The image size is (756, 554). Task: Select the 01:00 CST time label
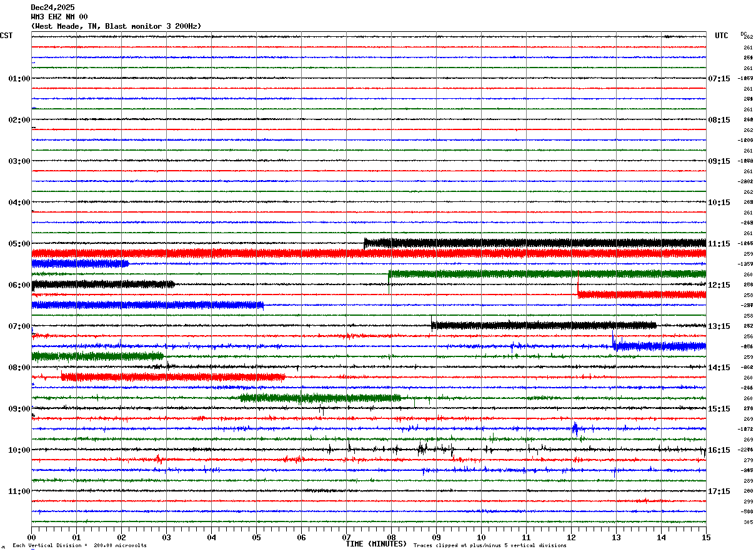pos(19,79)
